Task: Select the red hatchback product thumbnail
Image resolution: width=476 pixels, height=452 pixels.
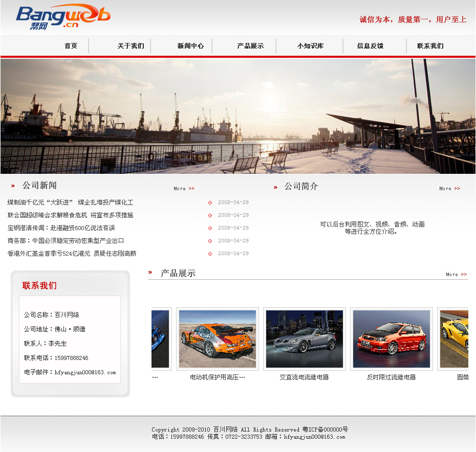Action: coord(392,338)
